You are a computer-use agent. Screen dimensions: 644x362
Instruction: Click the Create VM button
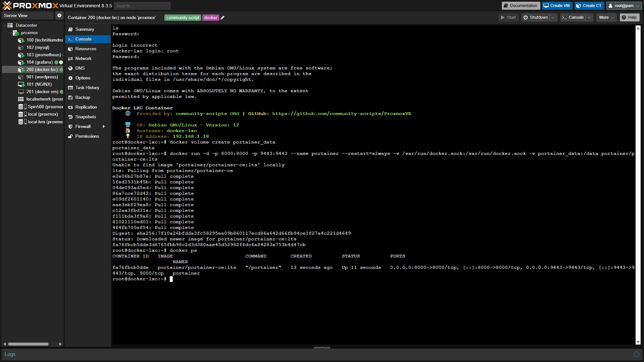coord(557,6)
